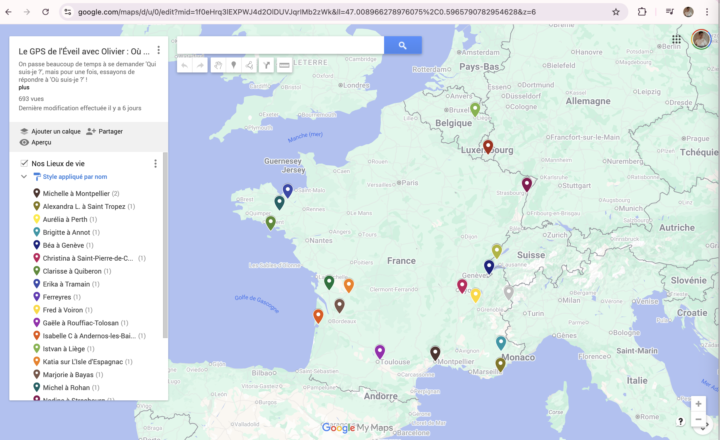Uncheck the Nos Lieux de vie layer
The height and width of the screenshot is (440, 720).
(x=24, y=163)
